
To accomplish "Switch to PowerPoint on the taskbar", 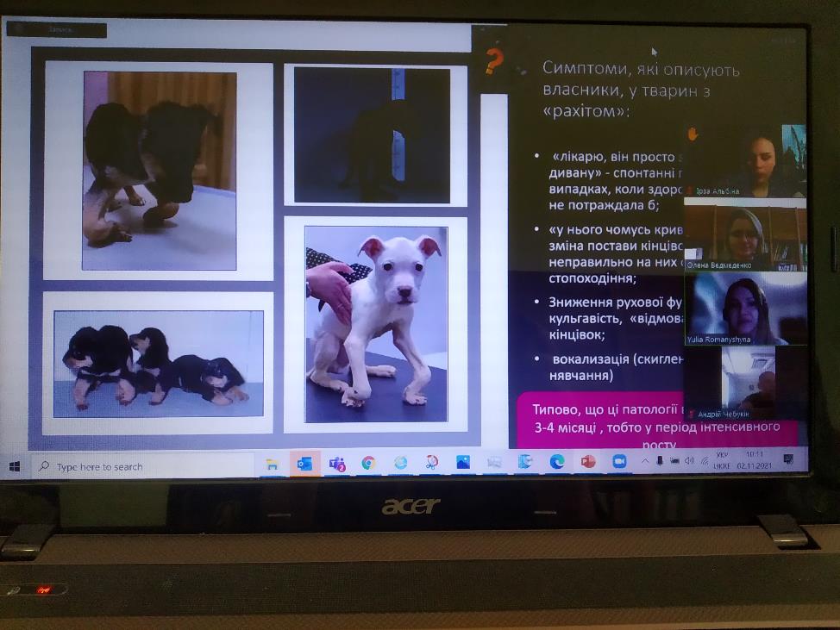I will point(588,461).
